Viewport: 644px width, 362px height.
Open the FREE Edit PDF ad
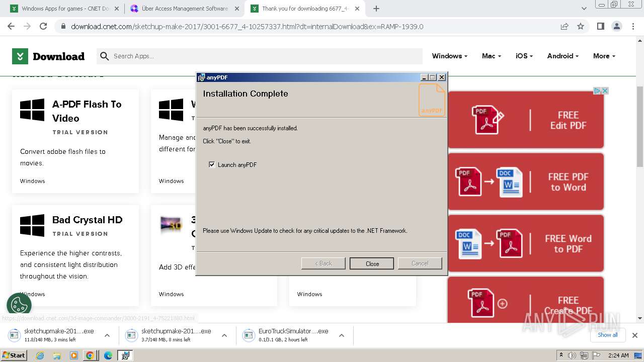(526, 120)
